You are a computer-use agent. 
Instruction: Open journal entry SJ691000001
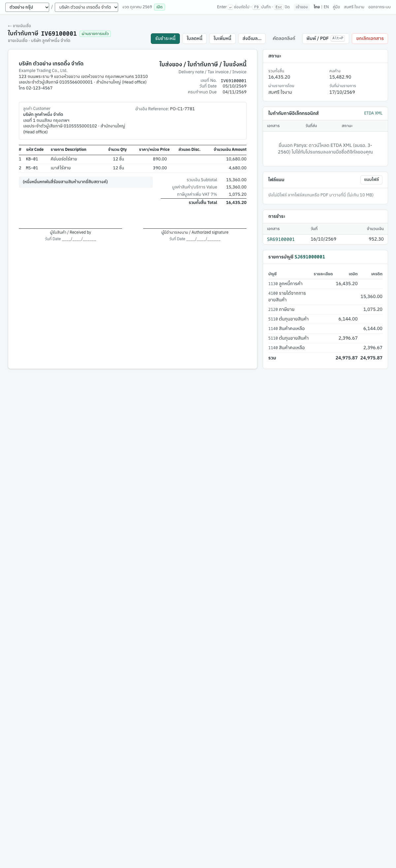(310, 257)
